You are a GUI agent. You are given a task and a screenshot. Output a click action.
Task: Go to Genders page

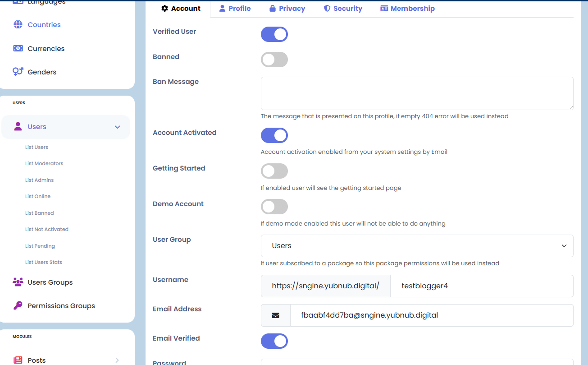coord(42,72)
